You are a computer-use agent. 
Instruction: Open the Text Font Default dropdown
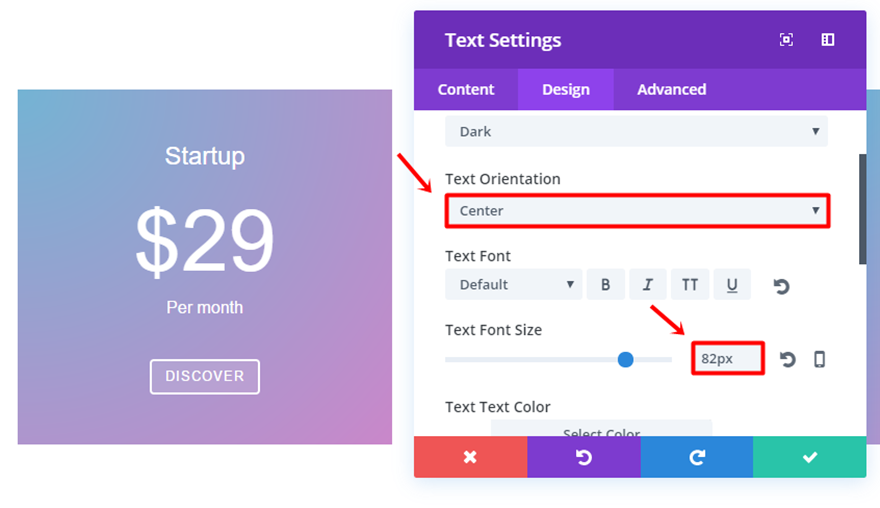click(513, 285)
